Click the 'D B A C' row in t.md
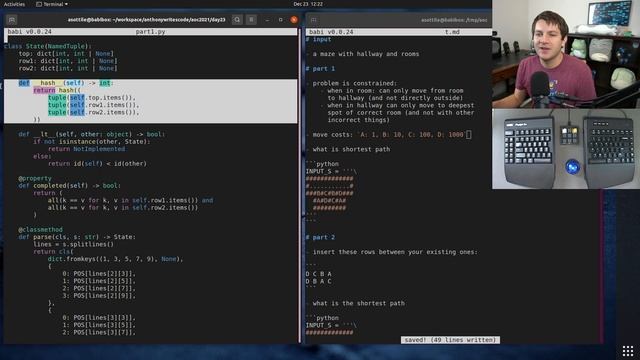 318,281
